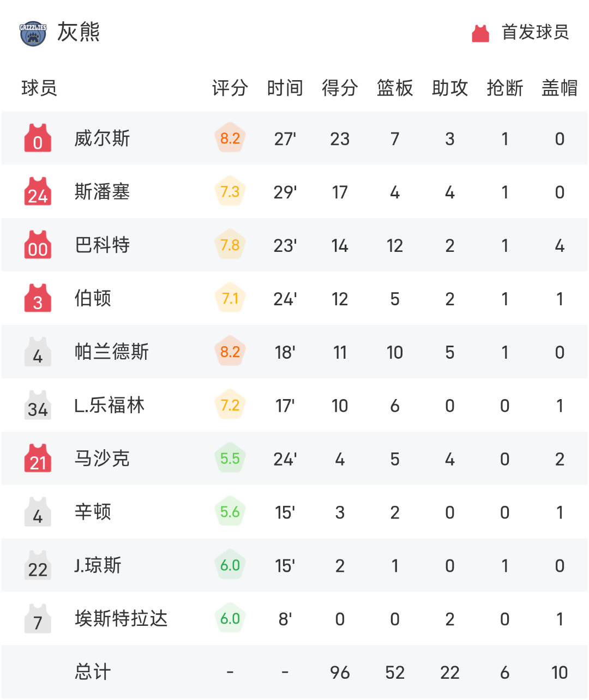
Task: Click the red starter jersey legend icon
Action: [x=480, y=33]
